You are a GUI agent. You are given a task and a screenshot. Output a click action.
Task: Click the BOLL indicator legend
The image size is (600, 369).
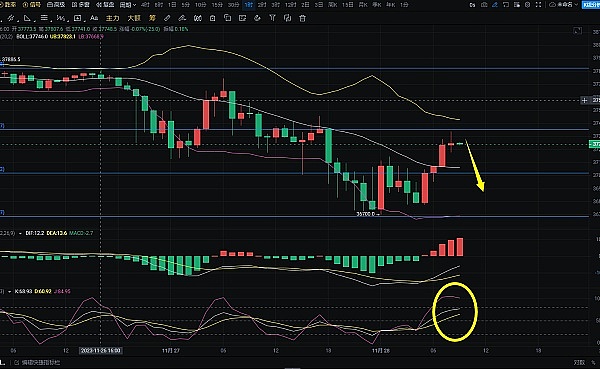[32, 36]
